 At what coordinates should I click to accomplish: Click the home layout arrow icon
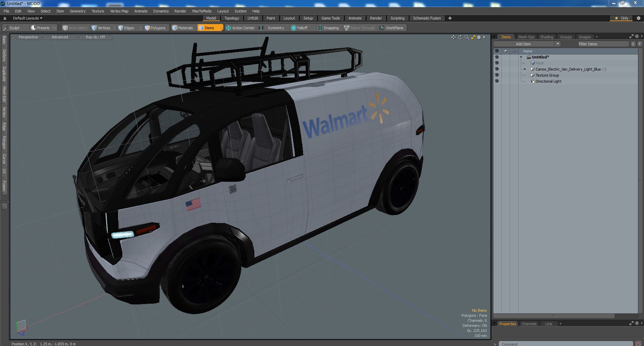(x=5, y=18)
